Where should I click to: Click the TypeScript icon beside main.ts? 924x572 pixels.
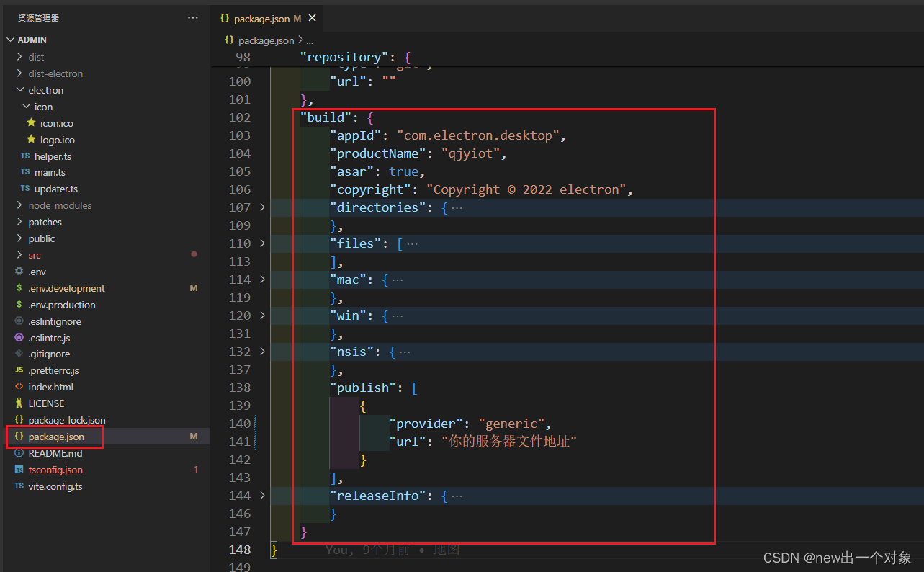24,172
